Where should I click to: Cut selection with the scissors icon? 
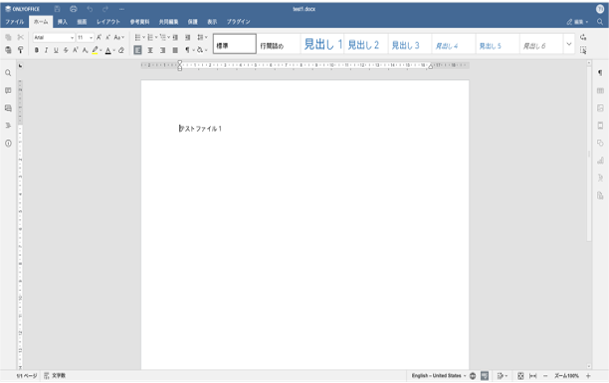[x=21, y=37]
